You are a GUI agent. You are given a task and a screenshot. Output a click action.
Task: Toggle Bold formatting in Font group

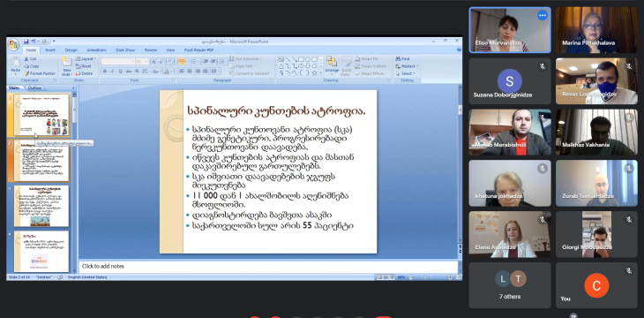[105, 72]
